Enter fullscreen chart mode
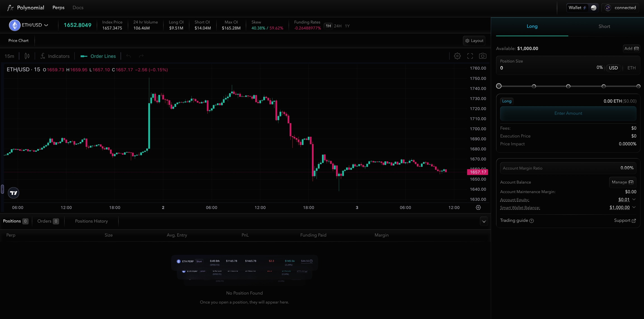Image resolution: width=644 pixels, height=319 pixels. (470, 56)
